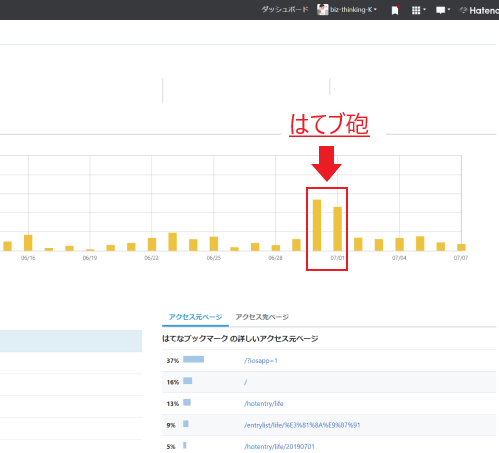This screenshot has width=499, height=453.
Task: Open the / referrer link at 16%
Action: coord(245,382)
